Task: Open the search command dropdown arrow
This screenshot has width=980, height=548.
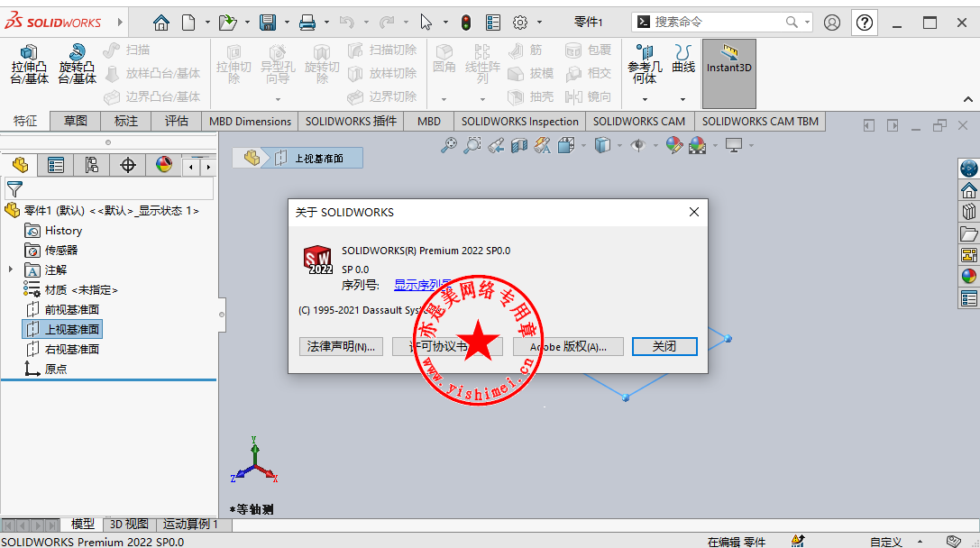Action: 807,23
